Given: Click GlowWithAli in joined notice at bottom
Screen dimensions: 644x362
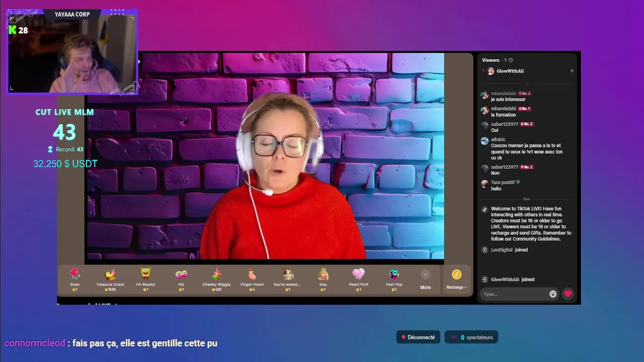Looking at the screenshot, I should pyautogui.click(x=506, y=280).
